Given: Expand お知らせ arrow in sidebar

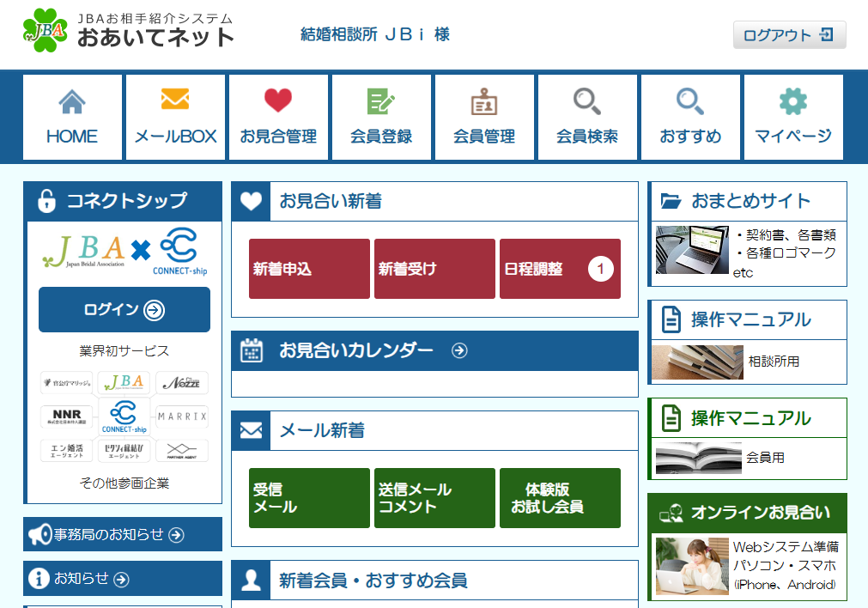Looking at the screenshot, I should pos(121,580).
